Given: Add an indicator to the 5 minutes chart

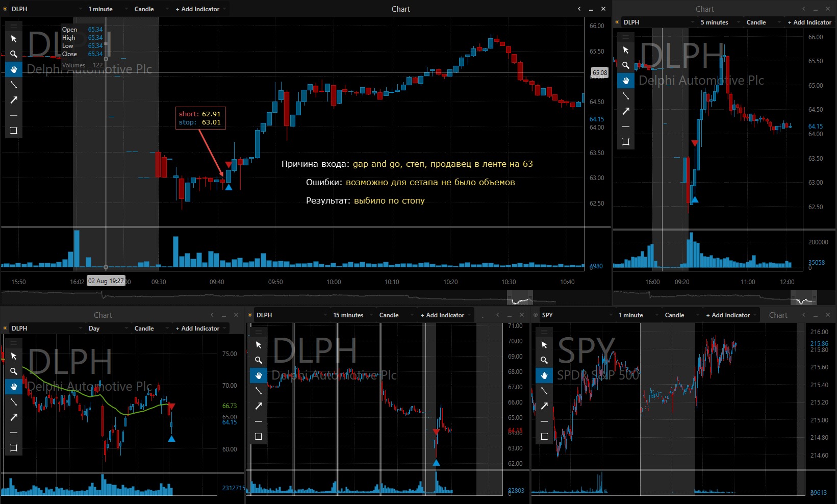Looking at the screenshot, I should coord(810,22).
